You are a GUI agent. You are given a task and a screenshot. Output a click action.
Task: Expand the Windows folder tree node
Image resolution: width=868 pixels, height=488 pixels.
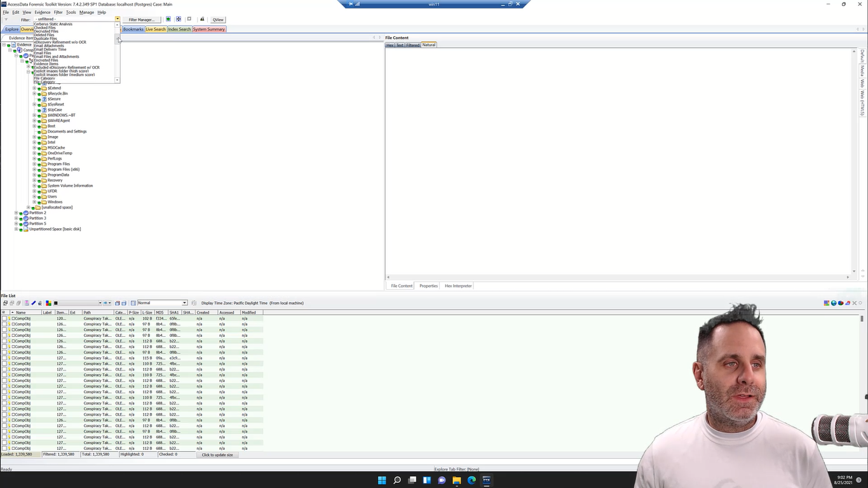pyautogui.click(x=34, y=202)
